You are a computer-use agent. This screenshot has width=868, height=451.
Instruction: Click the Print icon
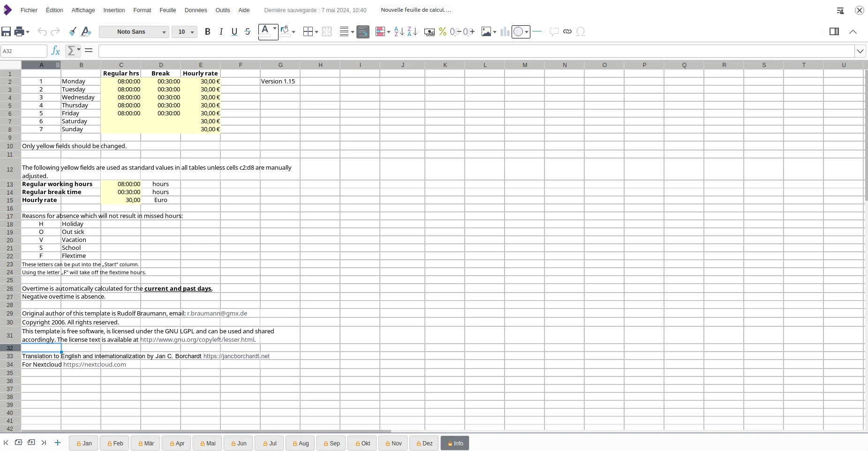[x=19, y=32]
